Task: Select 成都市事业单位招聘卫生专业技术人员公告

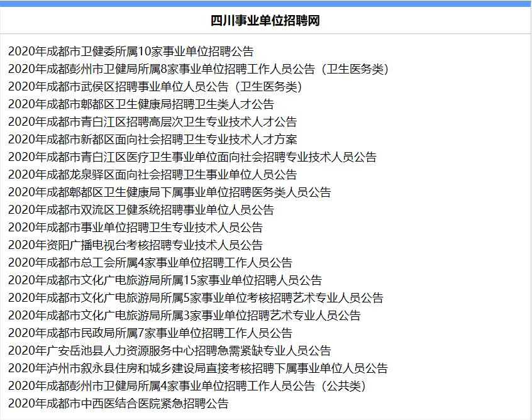Action: click(x=136, y=228)
